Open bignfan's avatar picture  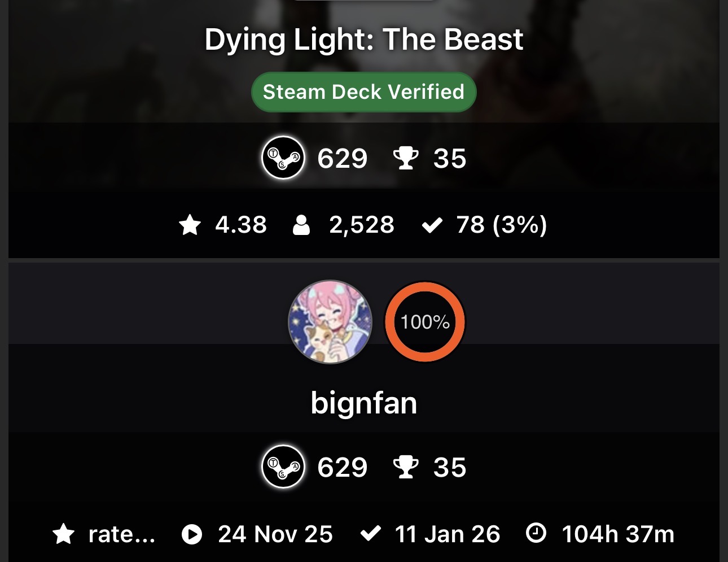tap(330, 322)
